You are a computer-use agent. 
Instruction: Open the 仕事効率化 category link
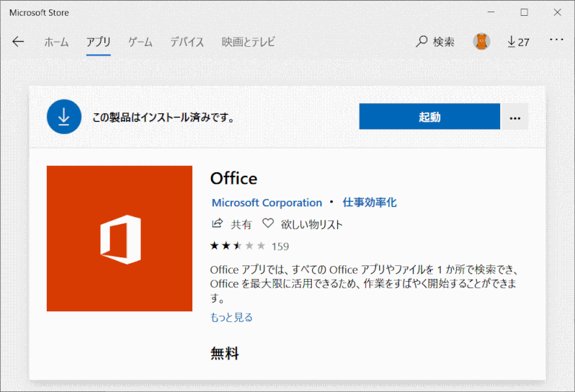coord(369,202)
